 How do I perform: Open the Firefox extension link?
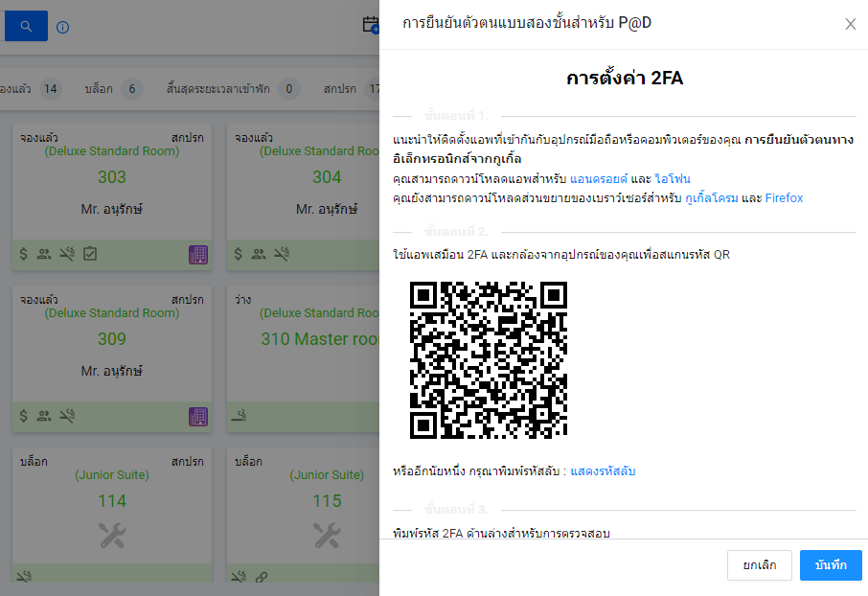[x=784, y=198]
